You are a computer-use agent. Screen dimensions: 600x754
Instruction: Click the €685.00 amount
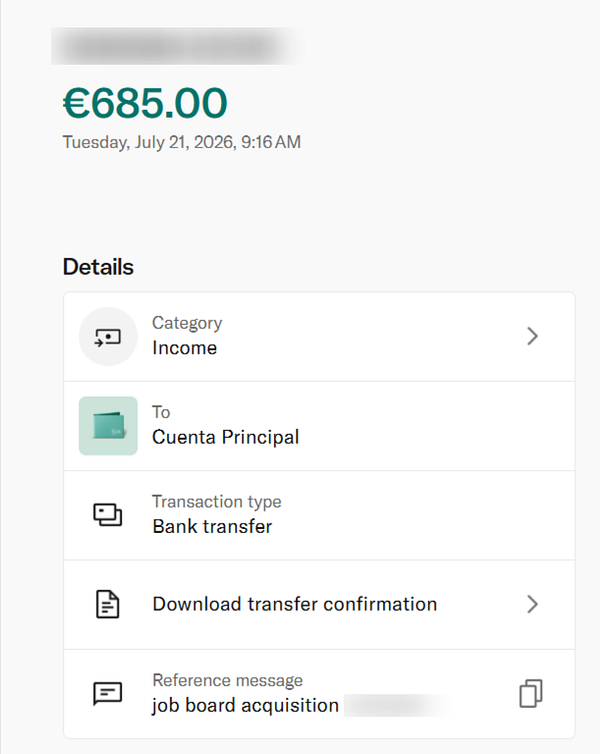click(x=145, y=103)
